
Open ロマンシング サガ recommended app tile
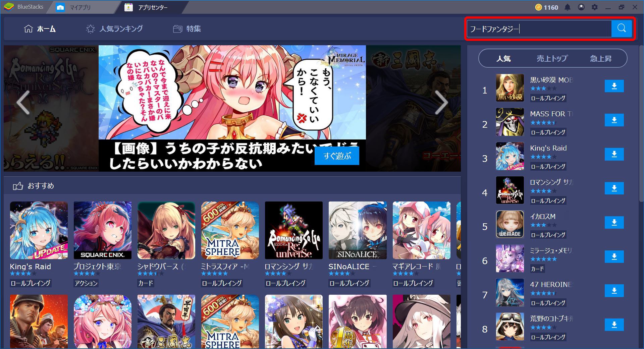(293, 230)
